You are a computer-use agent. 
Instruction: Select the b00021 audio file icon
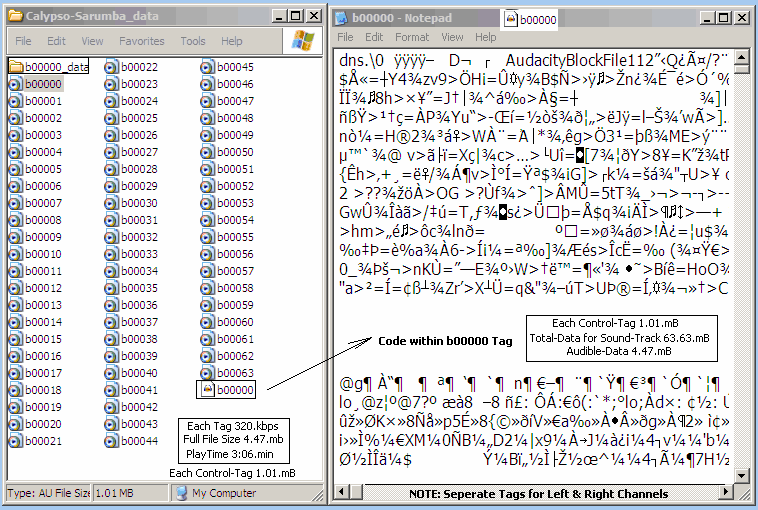[16, 441]
